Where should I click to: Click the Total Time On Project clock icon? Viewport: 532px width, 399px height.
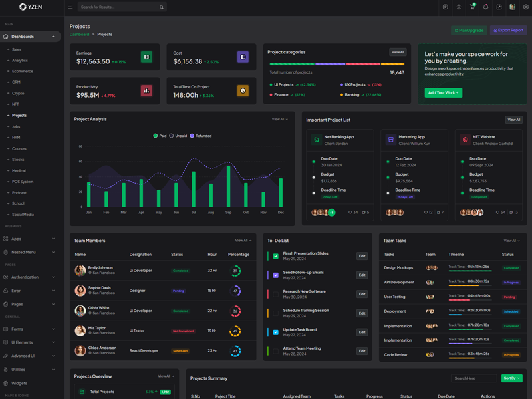coord(243,90)
